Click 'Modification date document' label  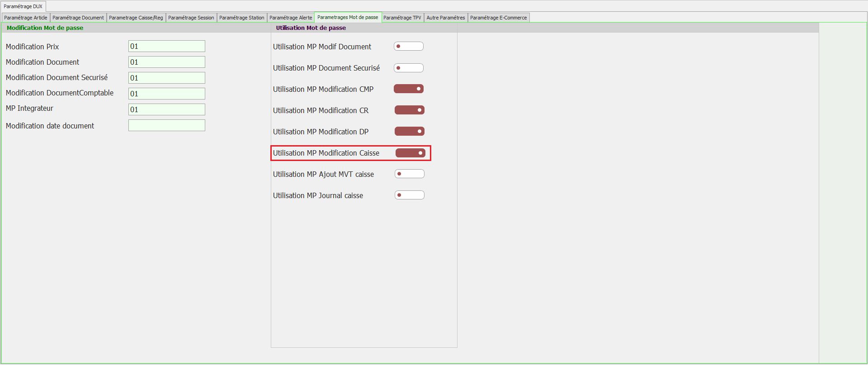50,126
